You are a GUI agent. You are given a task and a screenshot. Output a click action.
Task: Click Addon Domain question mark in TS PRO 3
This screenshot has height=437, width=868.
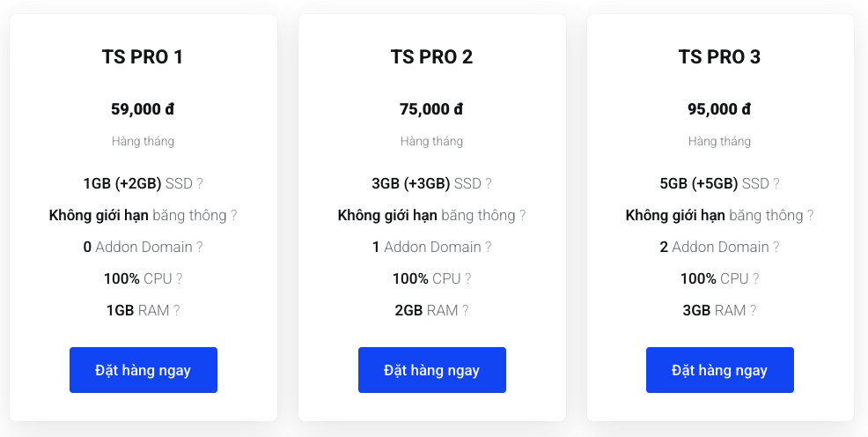coord(776,247)
